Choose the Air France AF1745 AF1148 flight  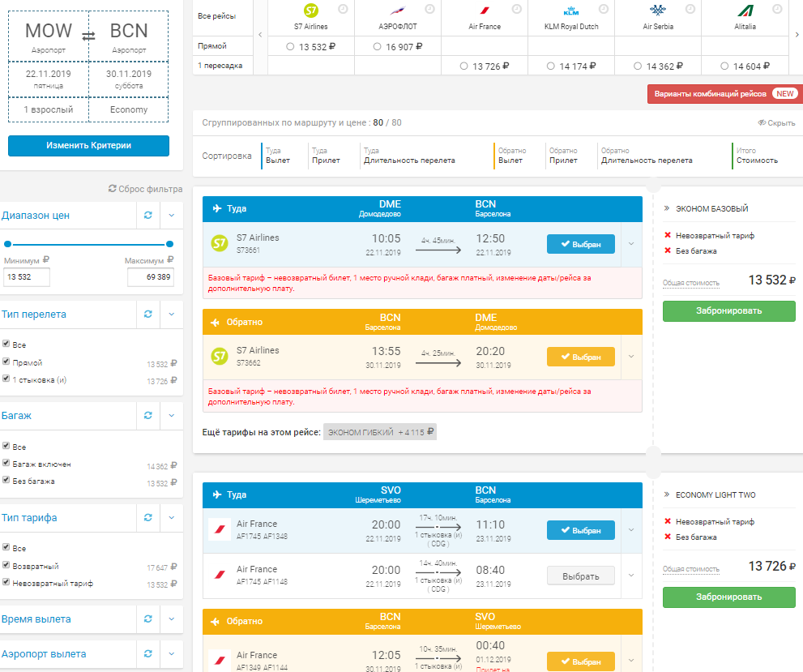click(581, 576)
